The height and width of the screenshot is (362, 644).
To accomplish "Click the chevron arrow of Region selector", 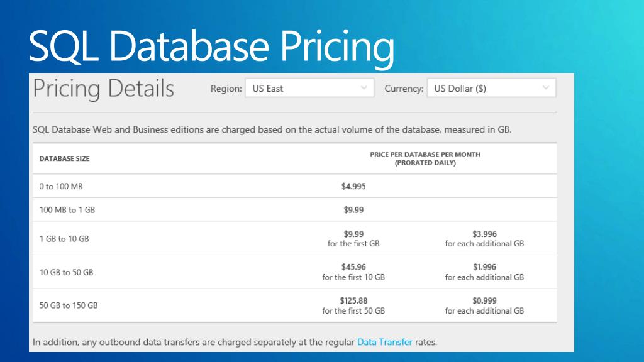I will point(364,88).
